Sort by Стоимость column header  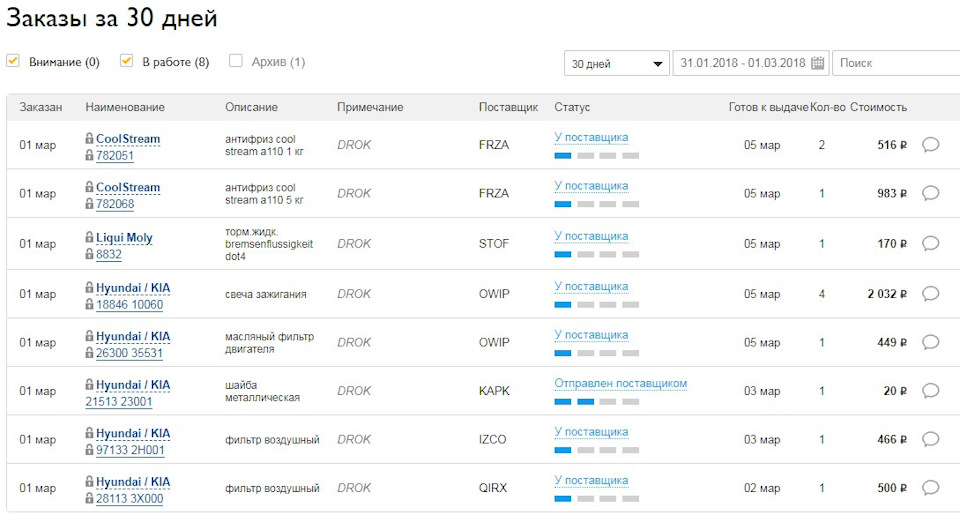tap(879, 107)
